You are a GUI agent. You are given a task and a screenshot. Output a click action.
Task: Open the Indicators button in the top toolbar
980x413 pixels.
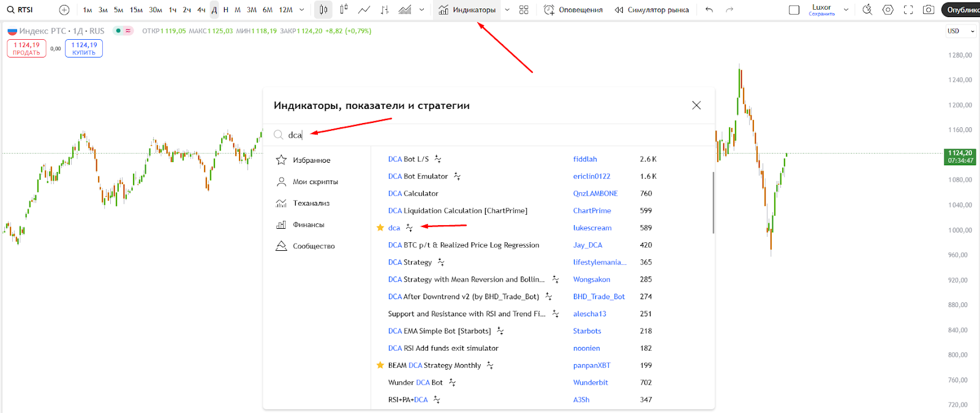467,10
